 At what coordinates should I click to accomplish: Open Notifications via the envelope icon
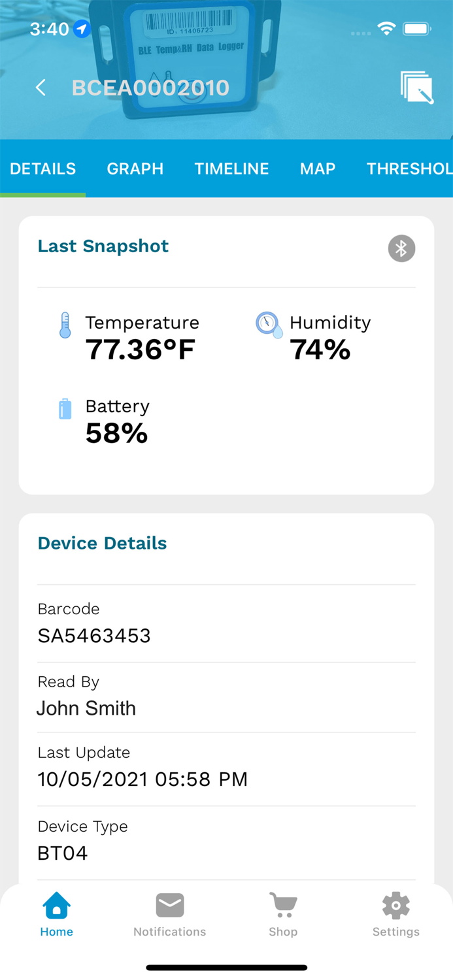[x=169, y=906]
